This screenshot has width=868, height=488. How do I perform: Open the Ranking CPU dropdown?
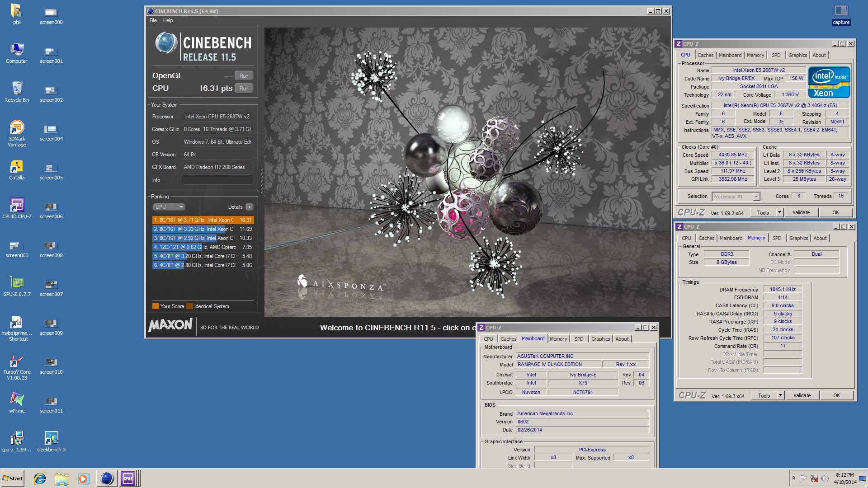pyautogui.click(x=169, y=207)
